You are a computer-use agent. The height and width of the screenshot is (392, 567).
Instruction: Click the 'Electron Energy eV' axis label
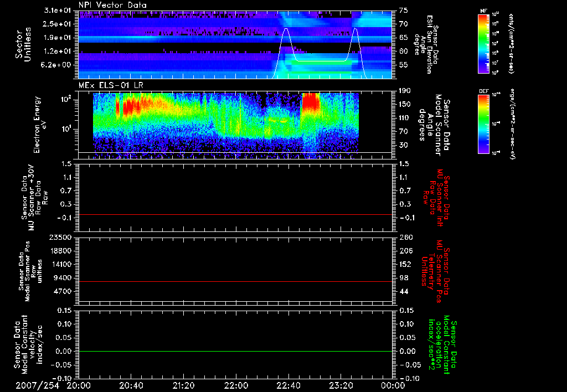(x=40, y=125)
